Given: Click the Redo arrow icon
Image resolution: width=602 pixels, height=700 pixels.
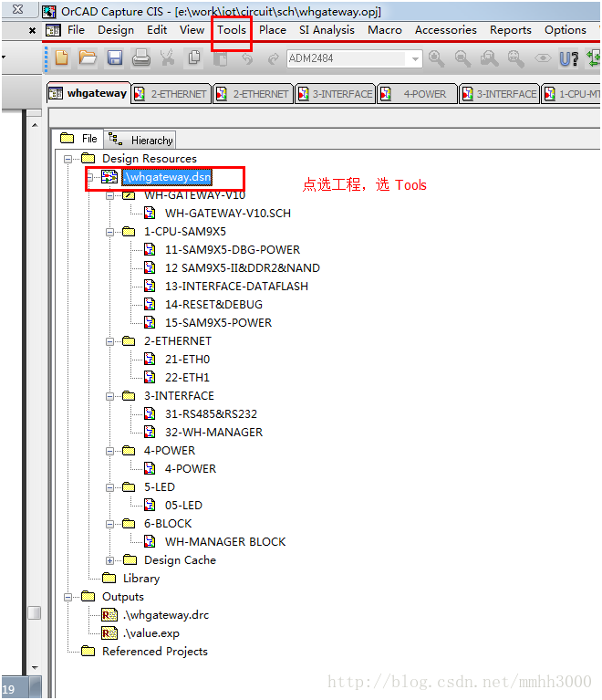Looking at the screenshot, I should click(x=273, y=58).
